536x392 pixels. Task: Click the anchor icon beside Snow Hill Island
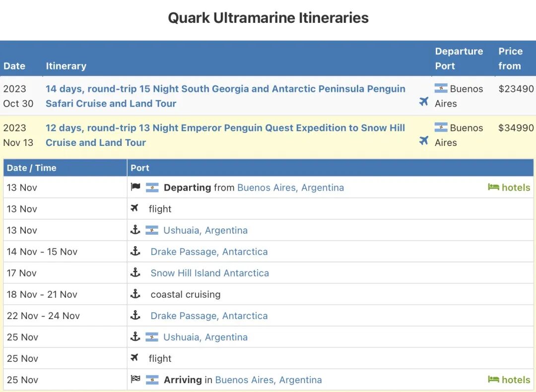pyautogui.click(x=135, y=272)
